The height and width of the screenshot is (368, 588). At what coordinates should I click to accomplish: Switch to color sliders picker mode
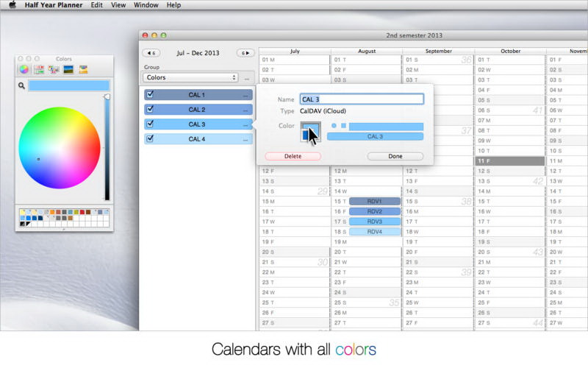[39, 70]
